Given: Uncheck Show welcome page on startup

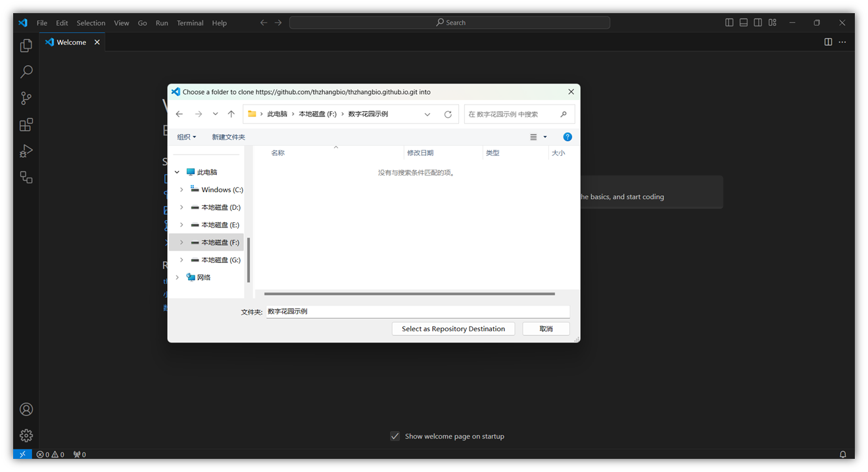Looking at the screenshot, I should [395, 436].
